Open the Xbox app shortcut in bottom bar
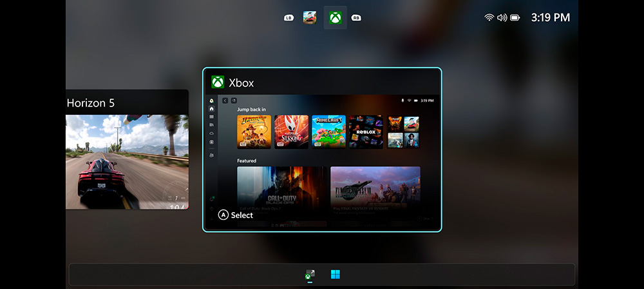The image size is (644, 289). click(310, 275)
